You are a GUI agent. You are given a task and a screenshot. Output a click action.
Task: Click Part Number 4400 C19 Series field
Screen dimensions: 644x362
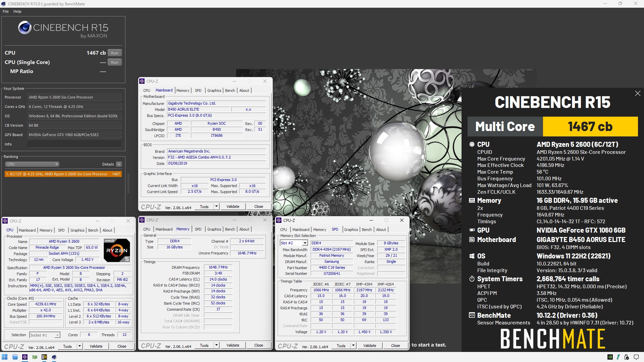pos(331,267)
